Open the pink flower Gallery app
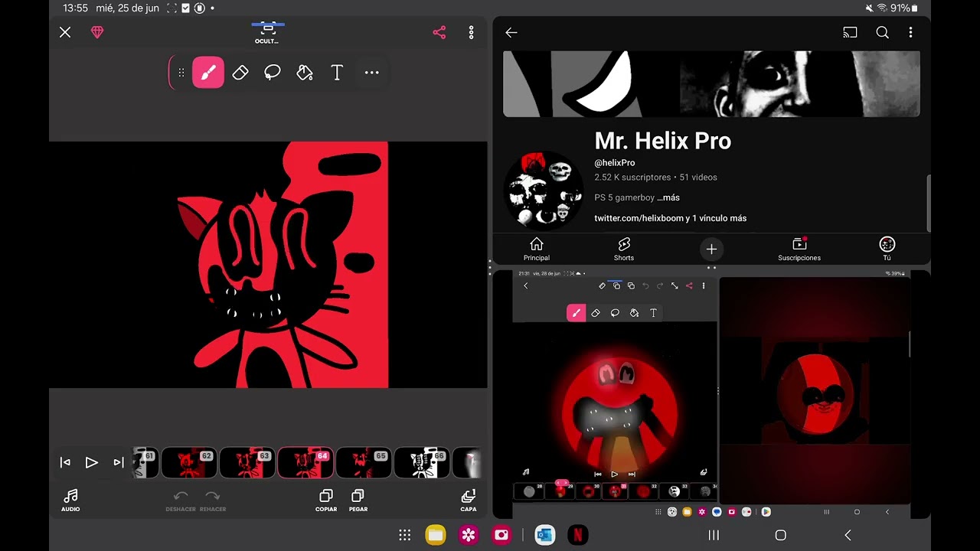This screenshot has height=551, width=980. coord(469,535)
